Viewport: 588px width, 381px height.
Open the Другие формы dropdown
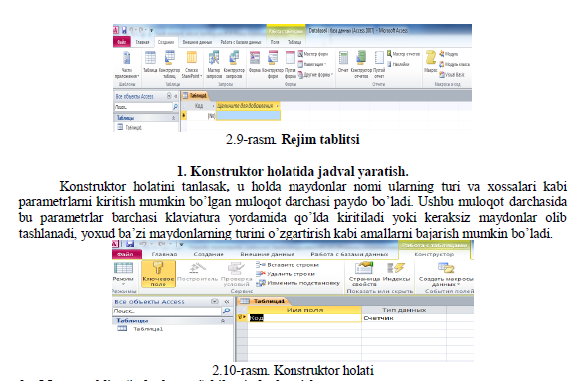coord(315,75)
